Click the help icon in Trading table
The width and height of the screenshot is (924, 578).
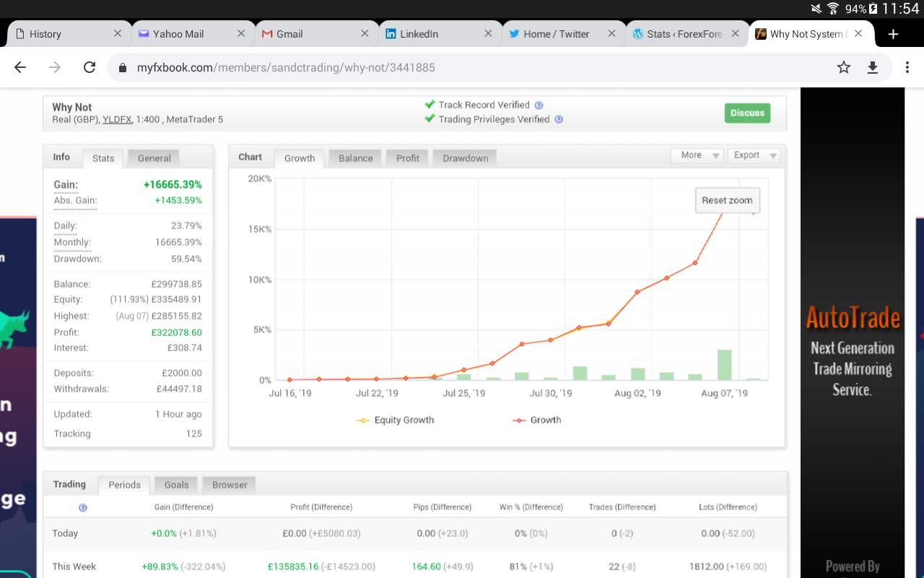point(82,508)
